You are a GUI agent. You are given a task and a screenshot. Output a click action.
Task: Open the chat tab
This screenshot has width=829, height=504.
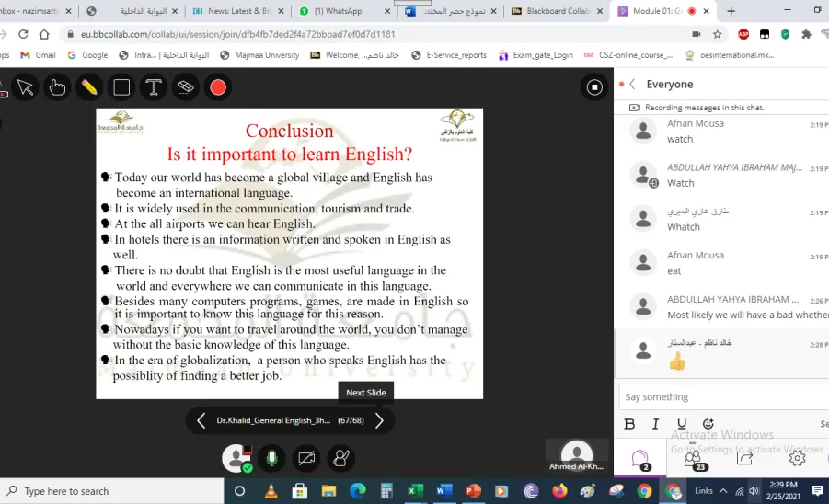coord(640,459)
